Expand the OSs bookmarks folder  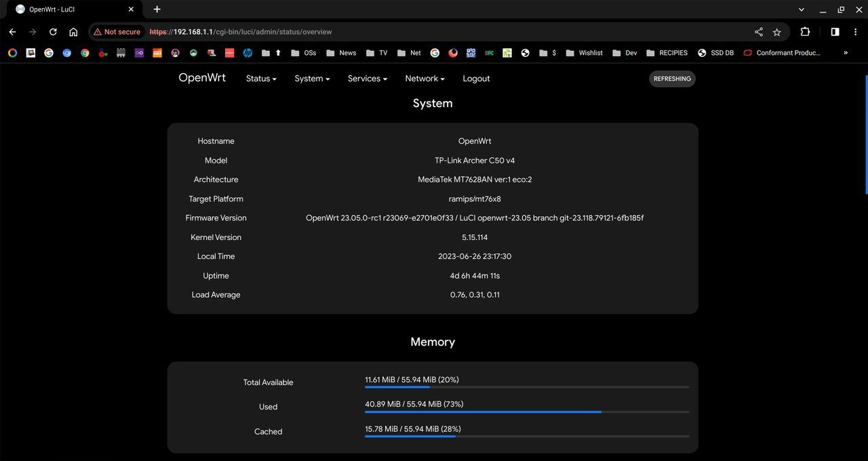[303, 53]
